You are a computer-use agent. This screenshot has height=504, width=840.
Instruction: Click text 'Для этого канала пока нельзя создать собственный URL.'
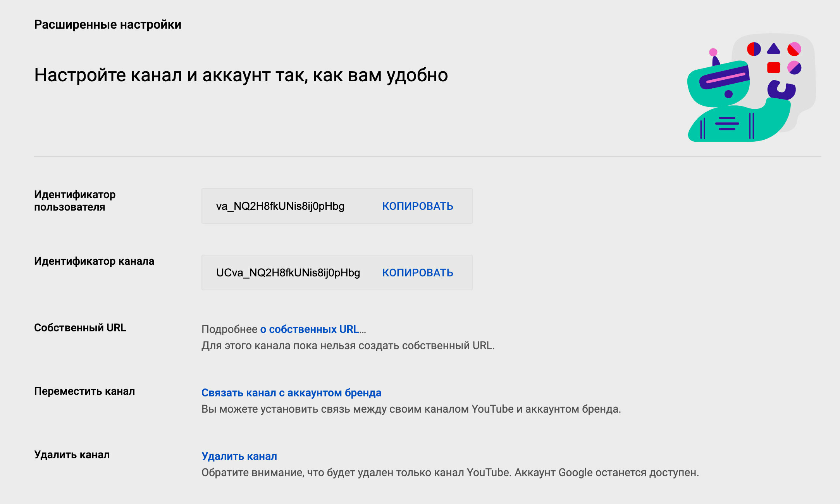point(348,345)
